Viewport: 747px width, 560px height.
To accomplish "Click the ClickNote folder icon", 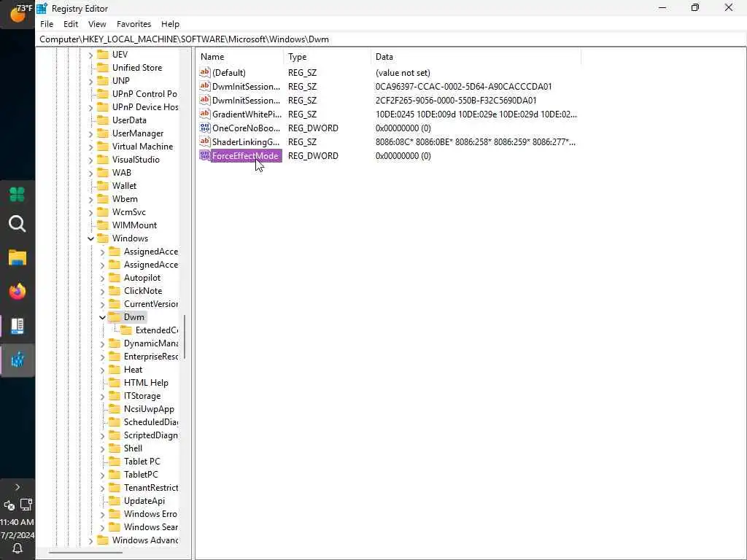I will (x=115, y=290).
